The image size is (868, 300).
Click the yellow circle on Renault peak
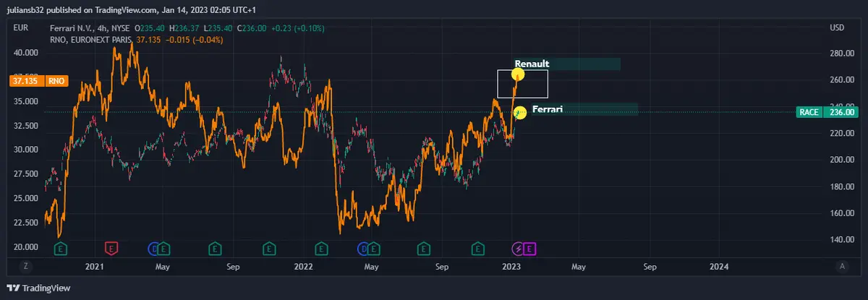tap(518, 74)
